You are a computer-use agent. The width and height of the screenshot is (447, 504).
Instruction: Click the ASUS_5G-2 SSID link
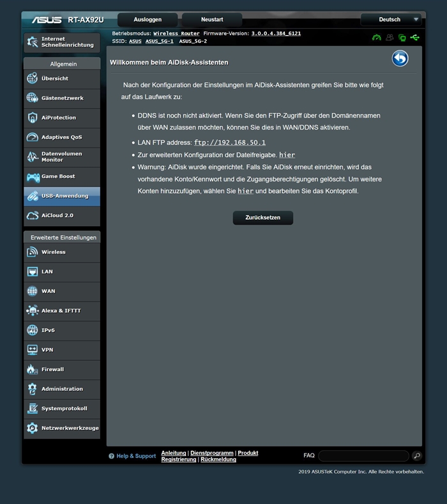(x=193, y=41)
